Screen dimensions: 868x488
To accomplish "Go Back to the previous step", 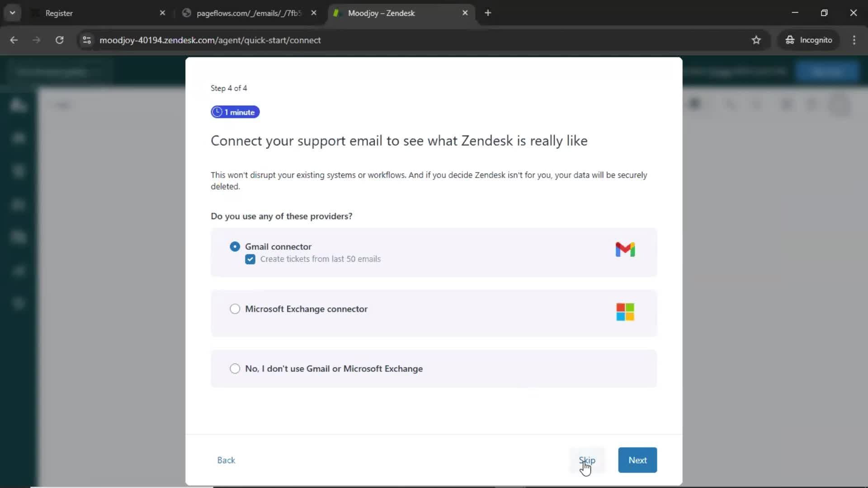I will pos(226,460).
